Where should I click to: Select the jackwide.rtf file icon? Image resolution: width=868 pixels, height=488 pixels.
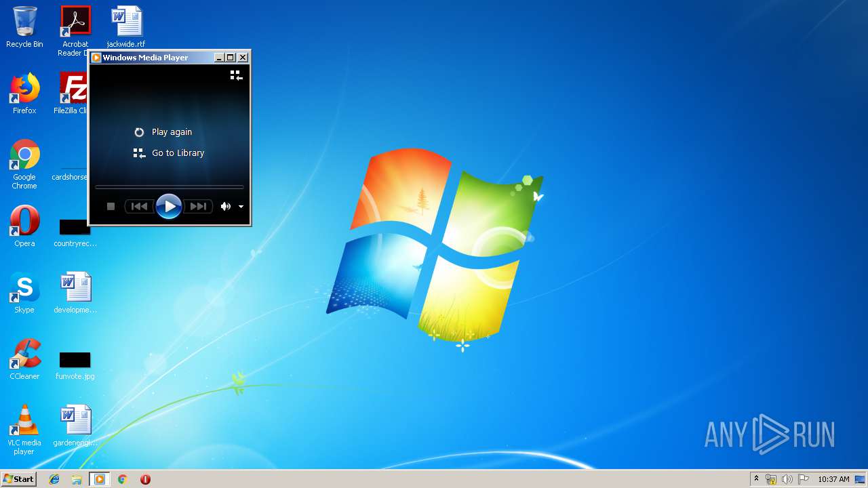point(126,27)
